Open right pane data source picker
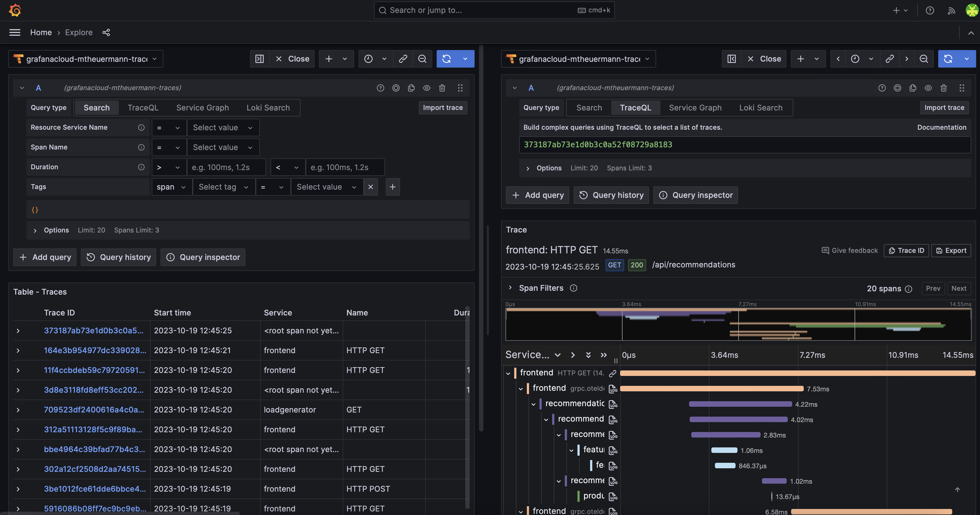 pyautogui.click(x=578, y=59)
